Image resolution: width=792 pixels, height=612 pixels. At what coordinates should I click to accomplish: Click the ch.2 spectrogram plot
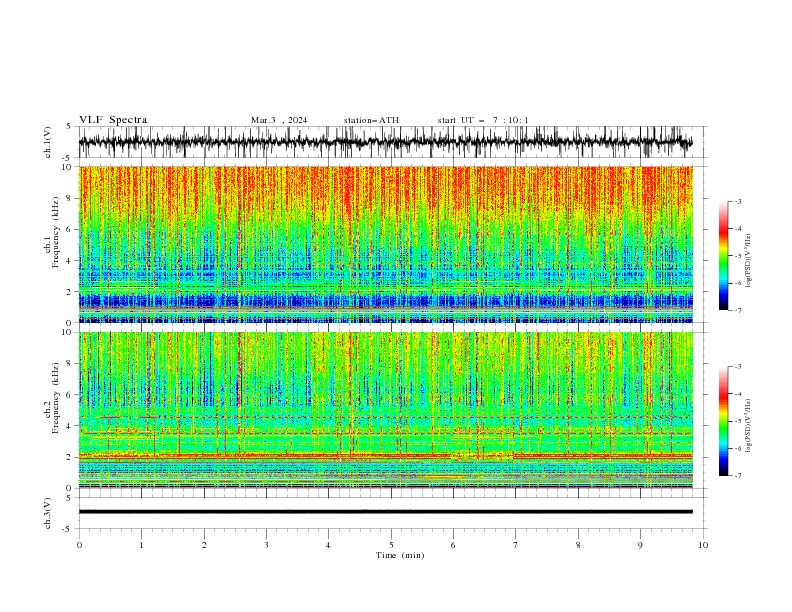tap(385, 410)
